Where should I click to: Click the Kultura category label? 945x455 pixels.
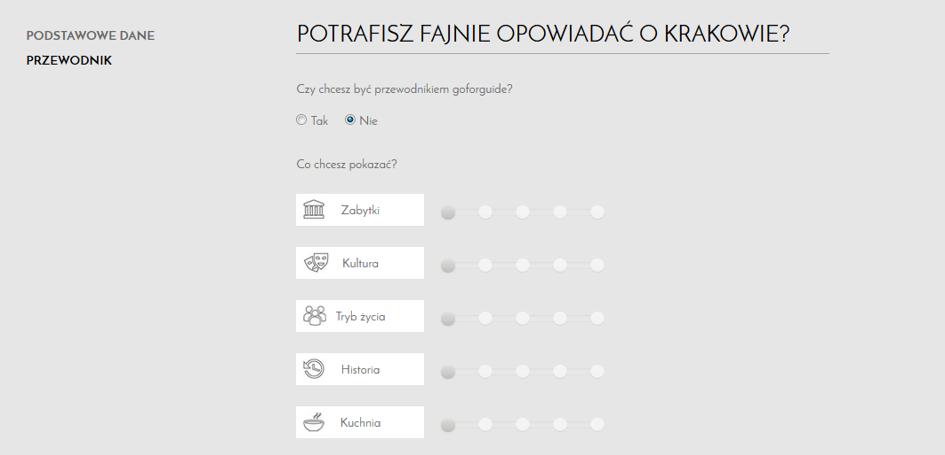coord(360,263)
